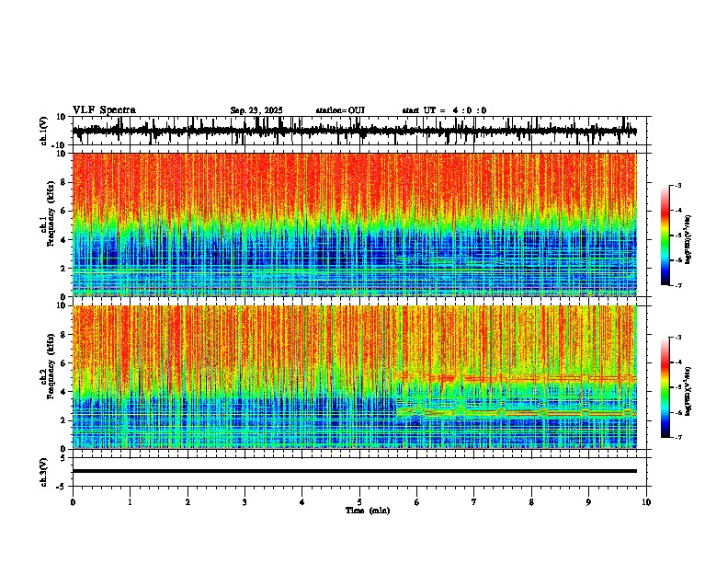Click the ch.2 frequency spectrogram plot
This screenshot has height=563, width=728.
pyautogui.click(x=354, y=377)
